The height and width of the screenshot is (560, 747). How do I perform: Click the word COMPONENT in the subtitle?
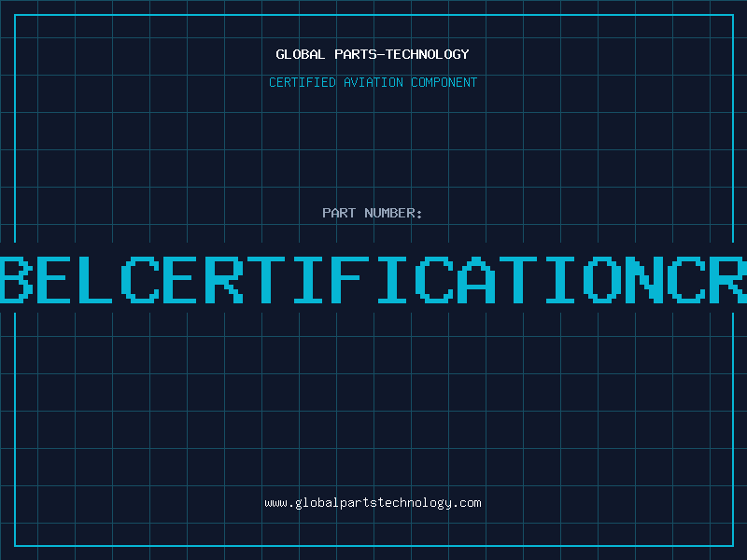444,82
